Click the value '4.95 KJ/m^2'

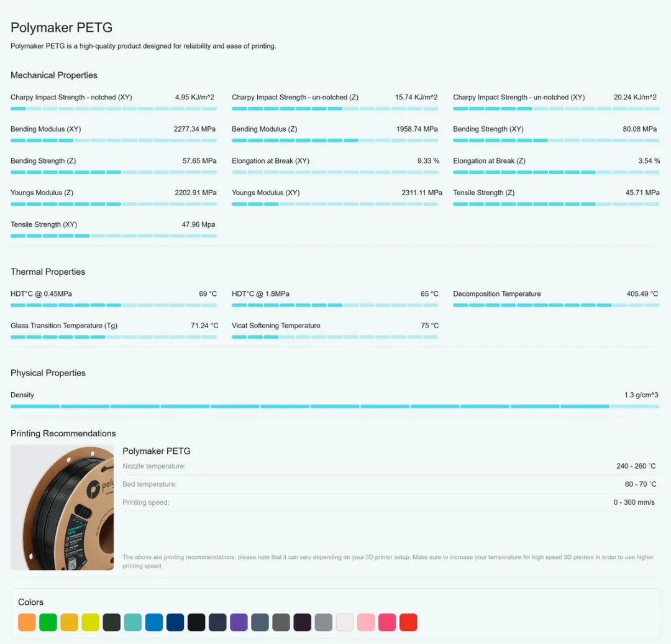pos(194,97)
